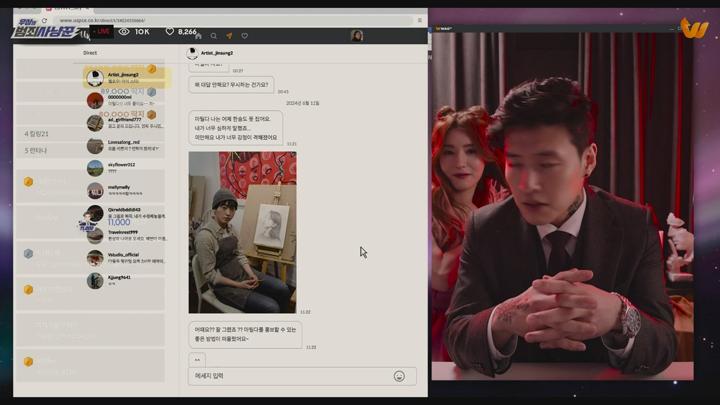Open the 0000000mi conversation
Image resolution: width=720 pixels, height=405 pixels.
(128, 100)
